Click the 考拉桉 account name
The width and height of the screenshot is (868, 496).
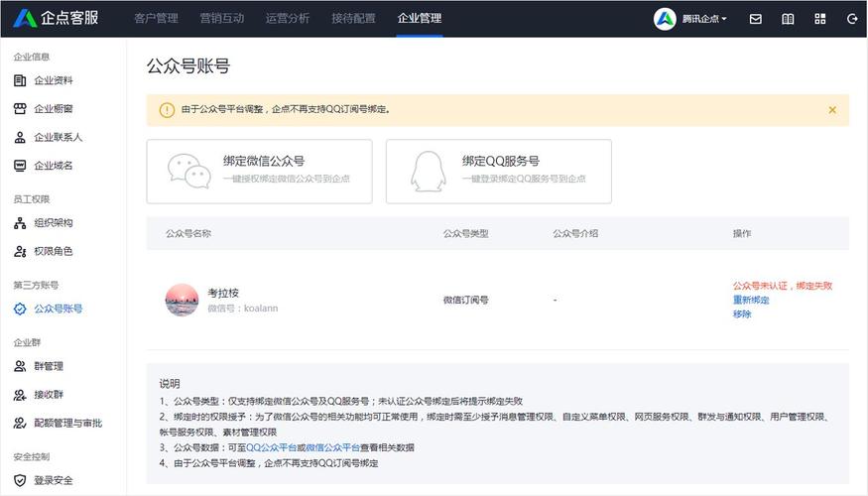(223, 293)
